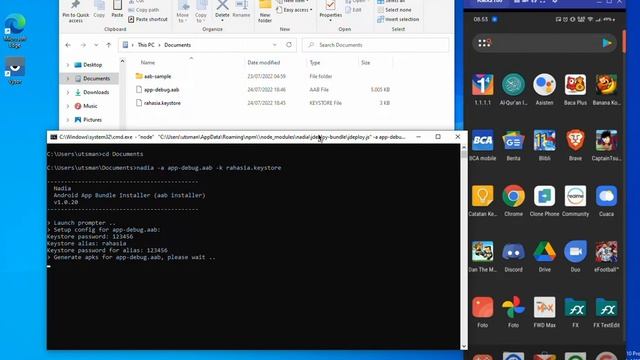Click the cmd window vertical scrollbar
This screenshot has width=640, height=360.
point(464,247)
